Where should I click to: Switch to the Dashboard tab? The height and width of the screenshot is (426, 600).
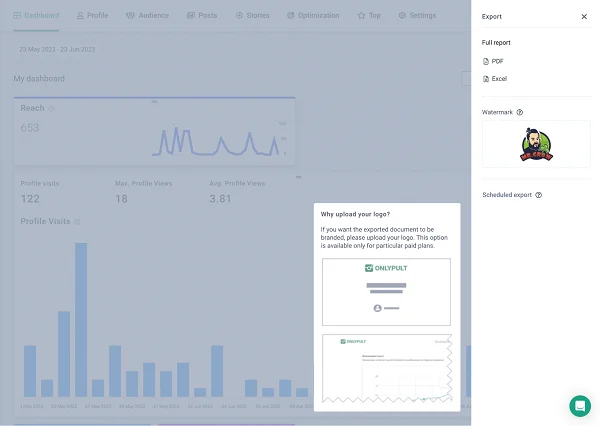coord(36,16)
